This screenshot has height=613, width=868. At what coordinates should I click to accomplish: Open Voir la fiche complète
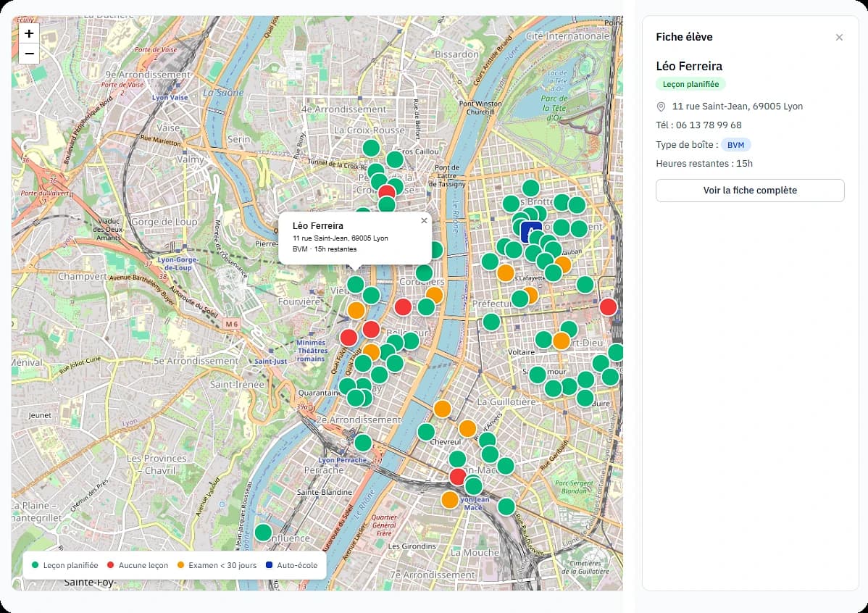coord(750,191)
